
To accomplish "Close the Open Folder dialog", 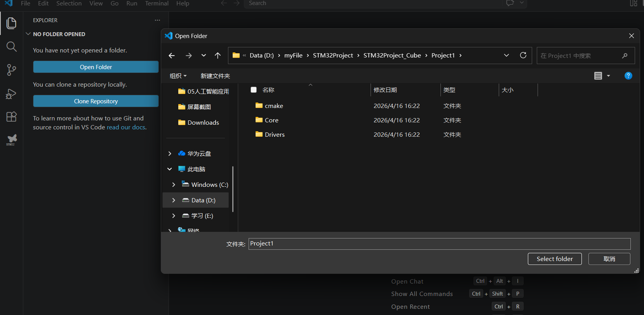I will tap(632, 36).
